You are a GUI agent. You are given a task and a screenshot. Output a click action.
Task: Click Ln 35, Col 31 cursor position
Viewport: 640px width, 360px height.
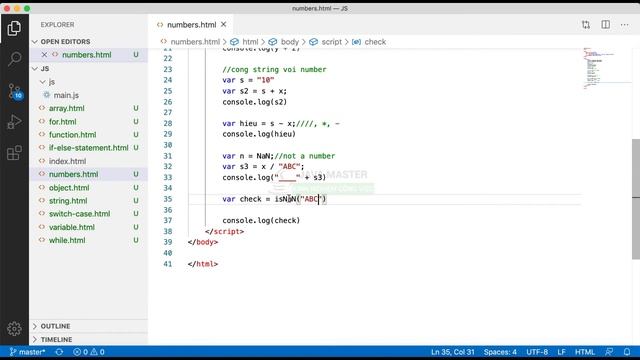click(453, 352)
